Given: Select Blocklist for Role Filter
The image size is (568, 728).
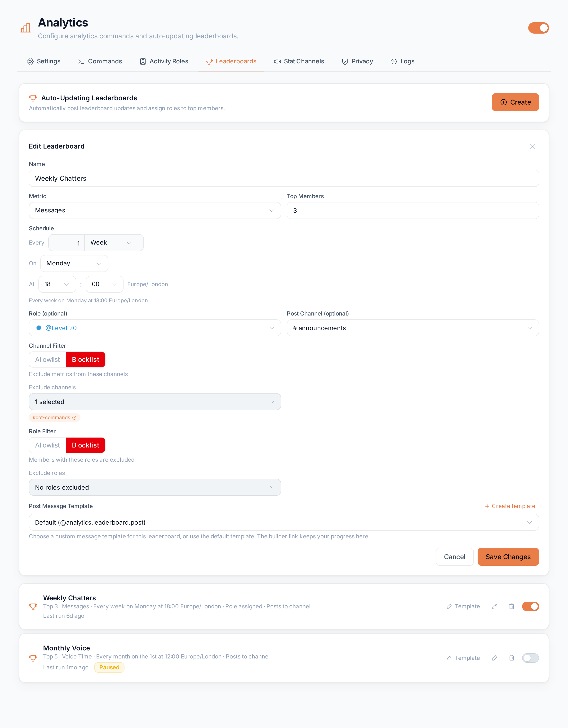Looking at the screenshot, I should pos(85,445).
